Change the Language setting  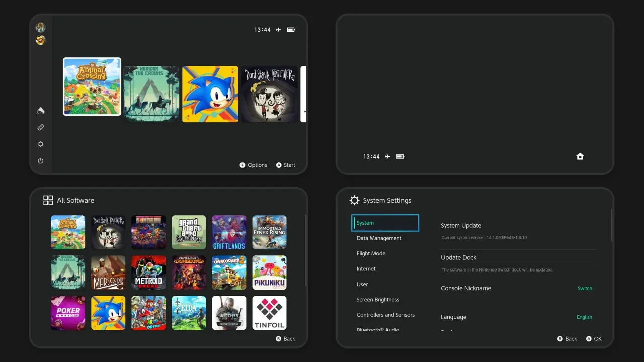click(x=517, y=317)
